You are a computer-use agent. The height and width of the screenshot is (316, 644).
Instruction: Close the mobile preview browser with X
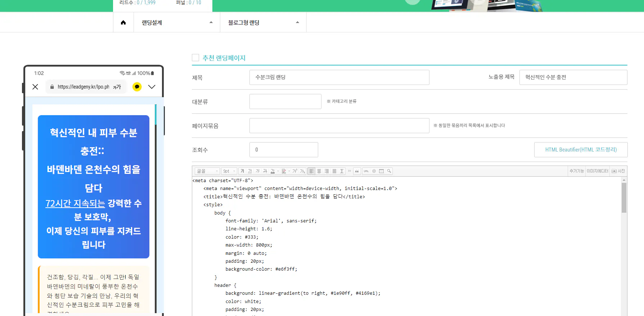pos(35,87)
